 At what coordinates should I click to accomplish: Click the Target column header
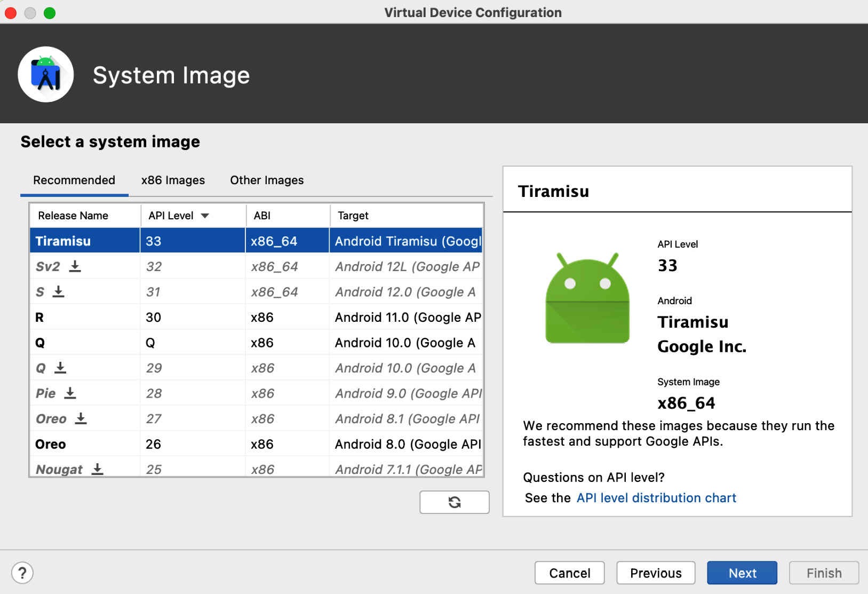point(407,216)
